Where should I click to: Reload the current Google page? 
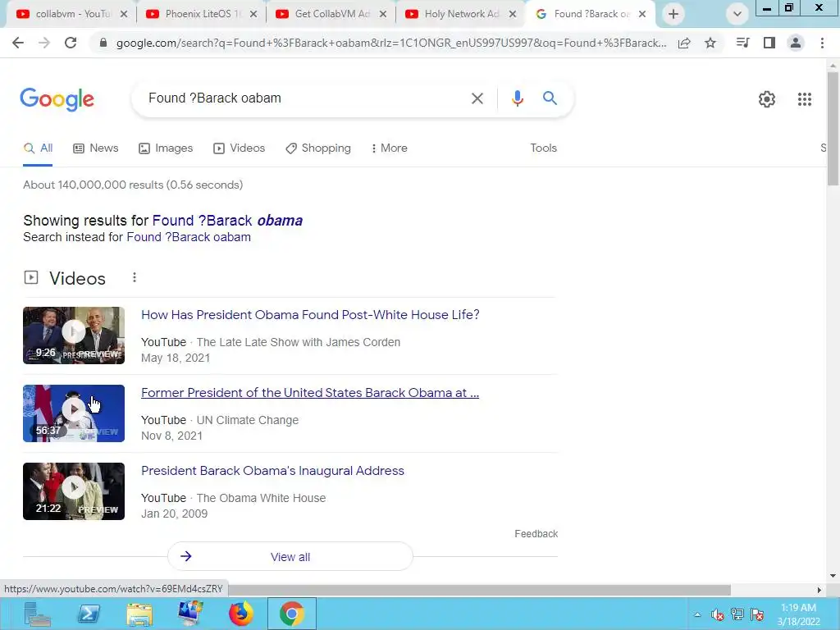click(x=71, y=43)
